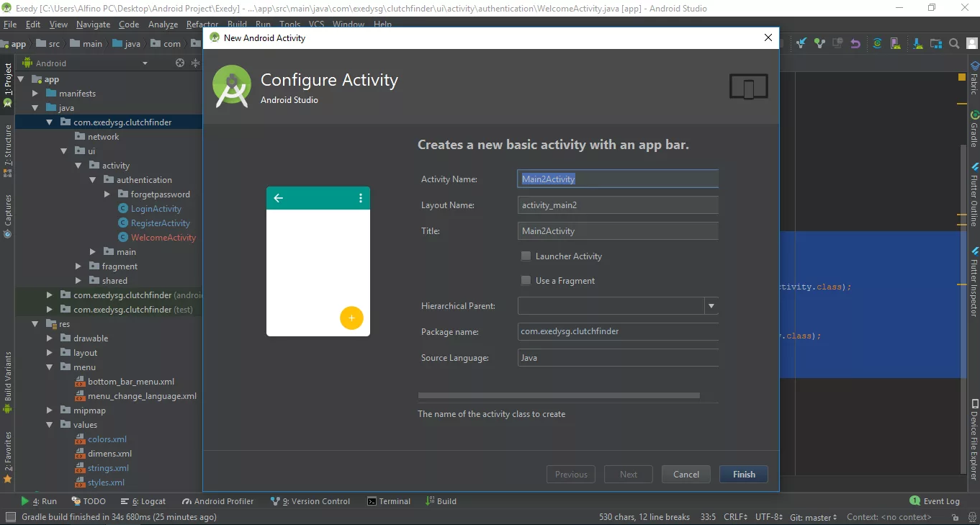
Task: Open the Edit menu
Action: [33, 24]
